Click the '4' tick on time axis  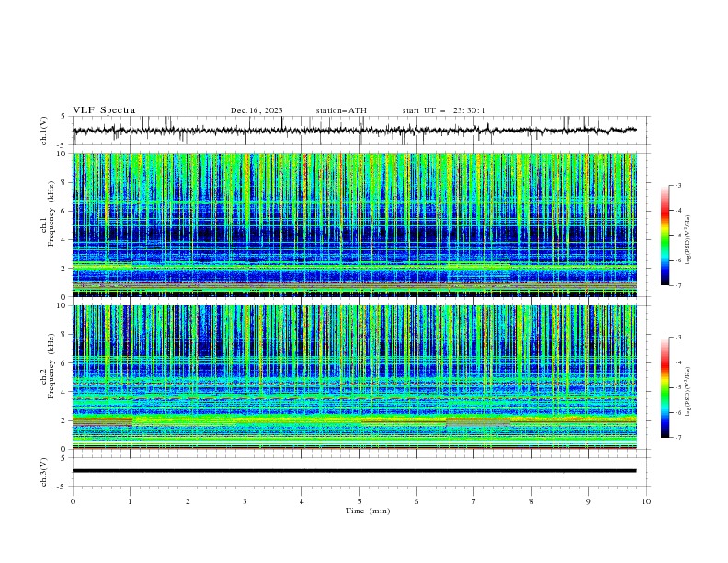[x=301, y=501]
